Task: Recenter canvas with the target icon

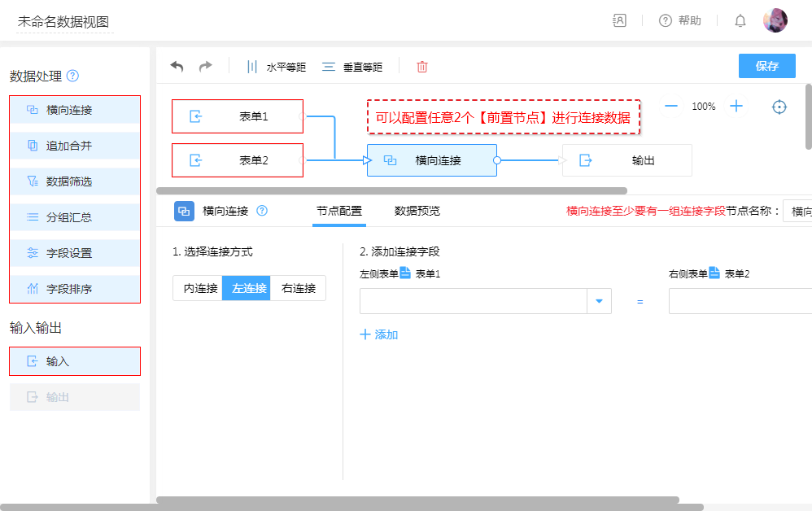Action: click(779, 107)
